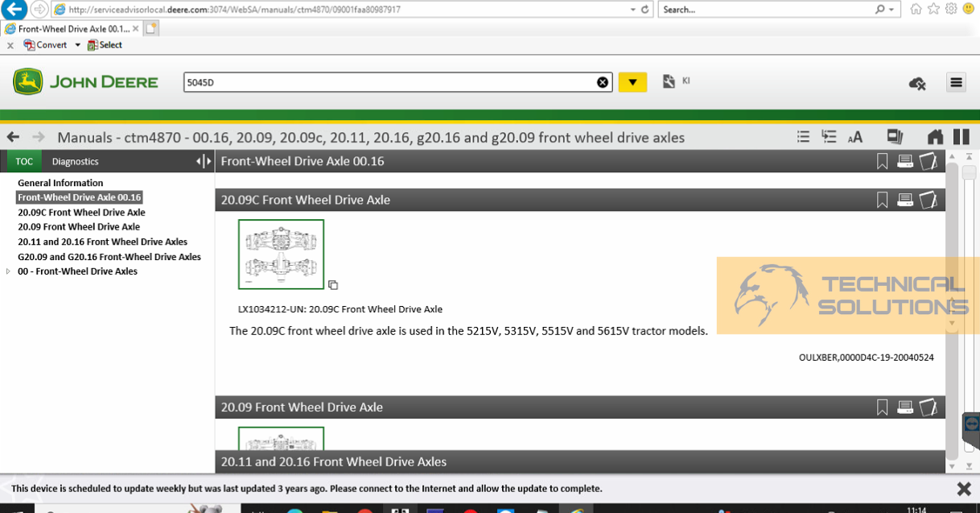
Task: Open the hamburger menu at top right
Action: (956, 81)
